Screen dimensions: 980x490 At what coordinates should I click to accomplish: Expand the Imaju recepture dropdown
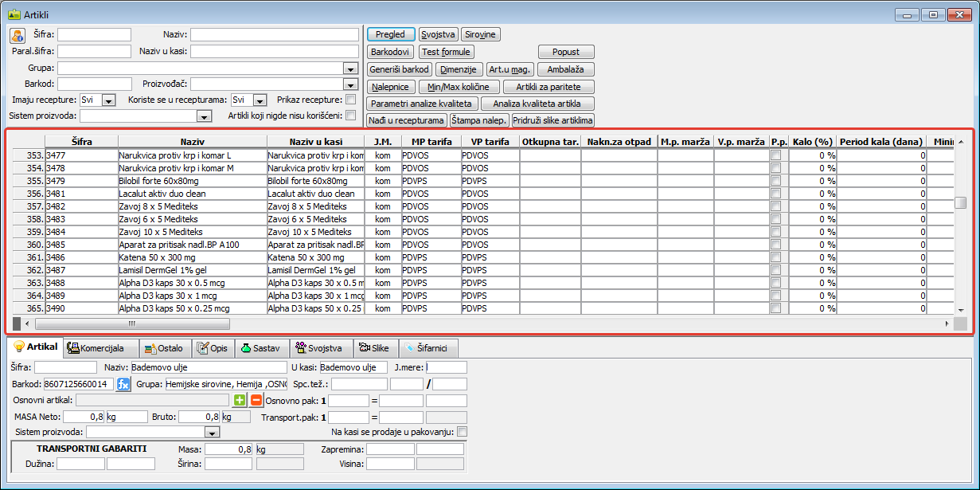[109, 100]
